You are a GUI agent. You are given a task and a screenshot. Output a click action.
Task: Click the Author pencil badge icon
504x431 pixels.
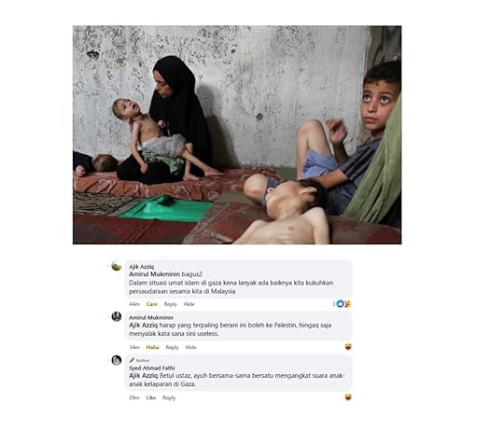(x=132, y=360)
